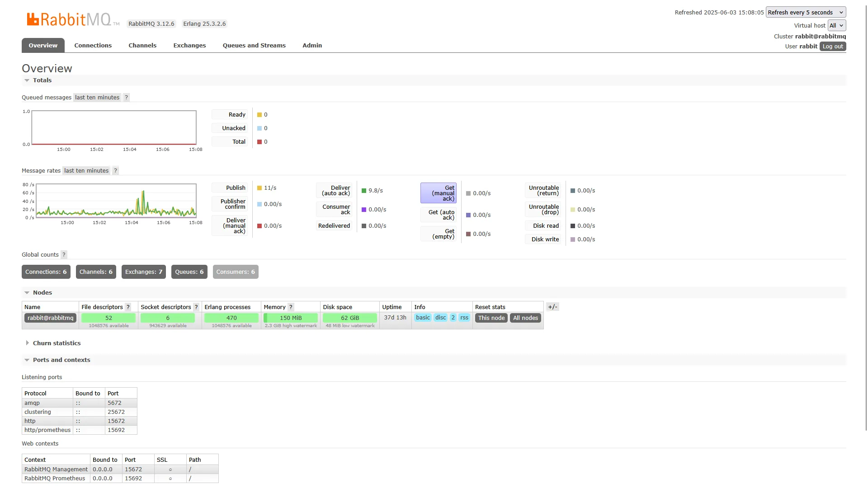Click the Deliver auto ack green swatch
This screenshot has width=868, height=488.
[x=364, y=191]
